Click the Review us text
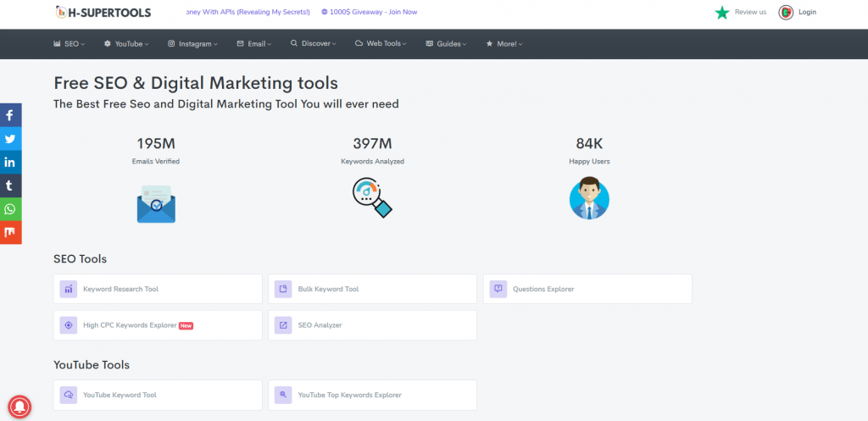The height and width of the screenshot is (421, 868). click(x=751, y=12)
